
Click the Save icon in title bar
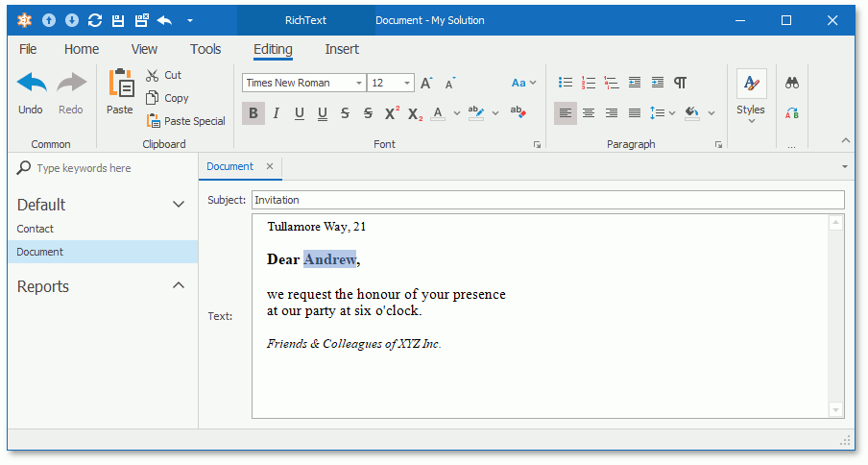point(118,20)
